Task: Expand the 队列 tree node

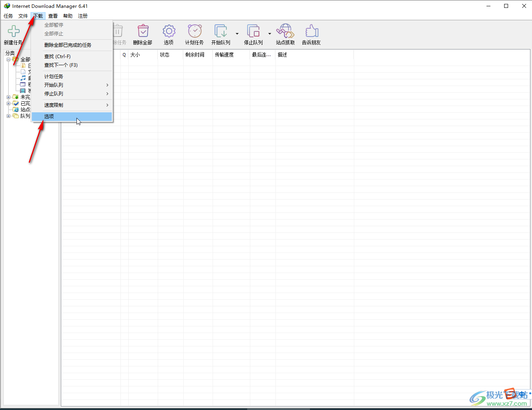Action: (8, 116)
